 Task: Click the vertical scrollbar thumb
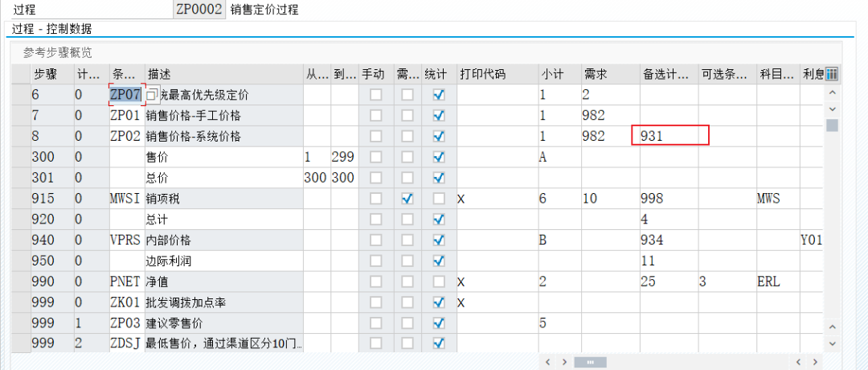832,125
